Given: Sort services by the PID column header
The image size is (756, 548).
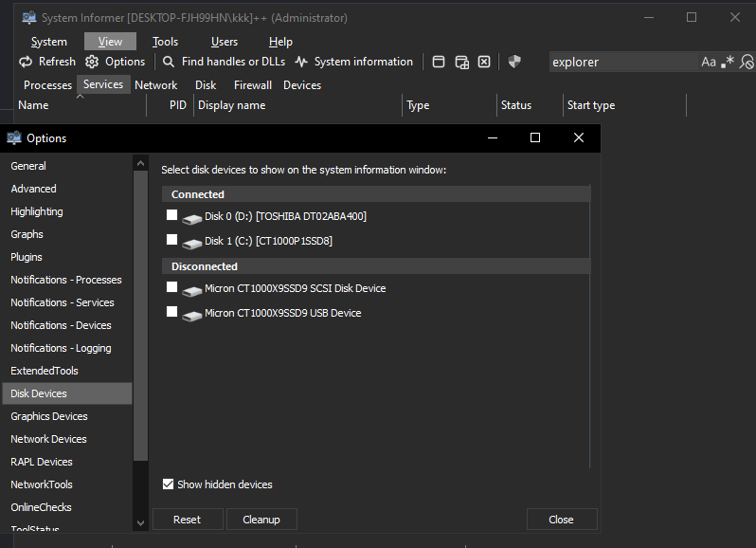Looking at the screenshot, I should click(171, 105).
